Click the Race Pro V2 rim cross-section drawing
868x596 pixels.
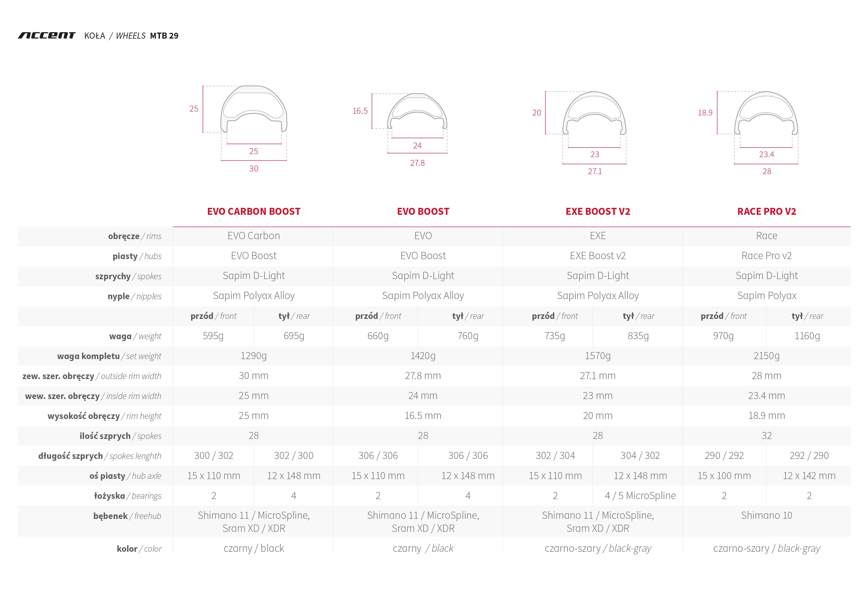tap(766, 113)
